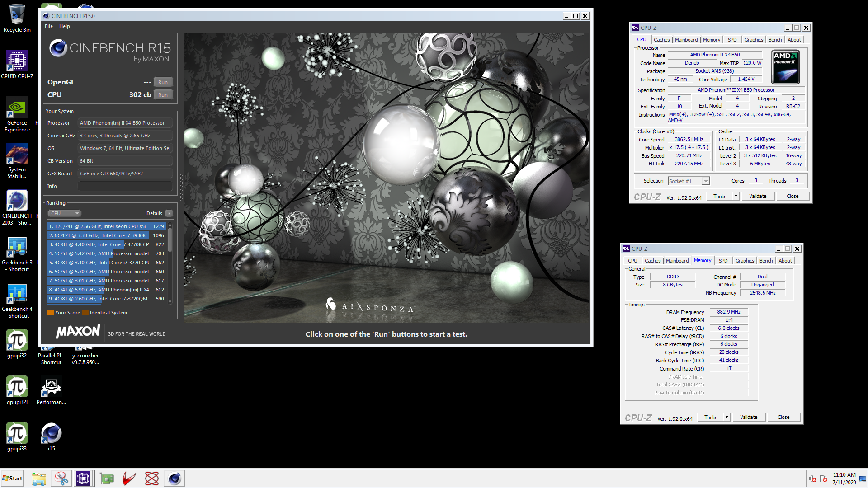The image size is (868, 488).
Task: Open the Ranking CPU type dropdown
Action: click(x=65, y=213)
